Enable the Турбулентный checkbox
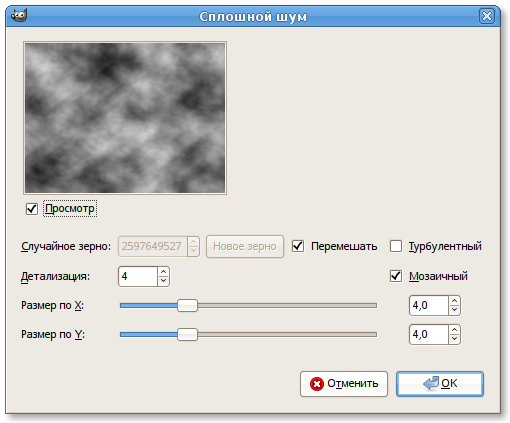This screenshot has height=423, width=510. tap(396, 246)
